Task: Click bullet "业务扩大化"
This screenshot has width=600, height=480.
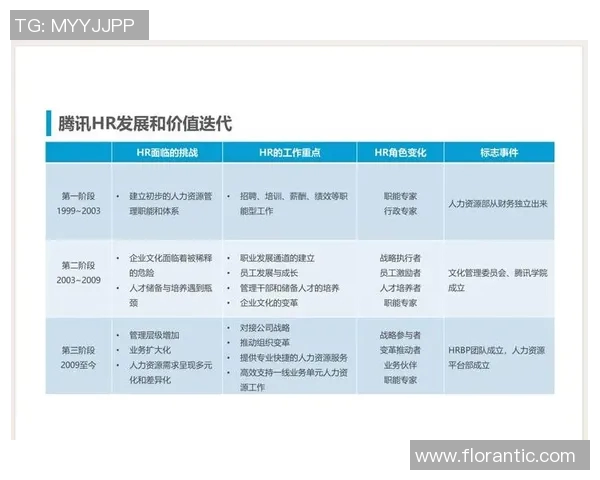Action: (150, 350)
